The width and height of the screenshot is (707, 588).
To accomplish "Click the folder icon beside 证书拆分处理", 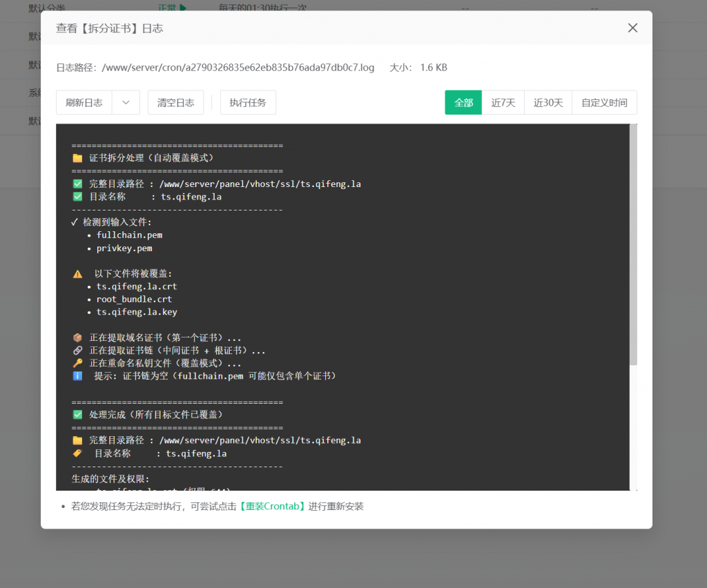I will [x=77, y=158].
